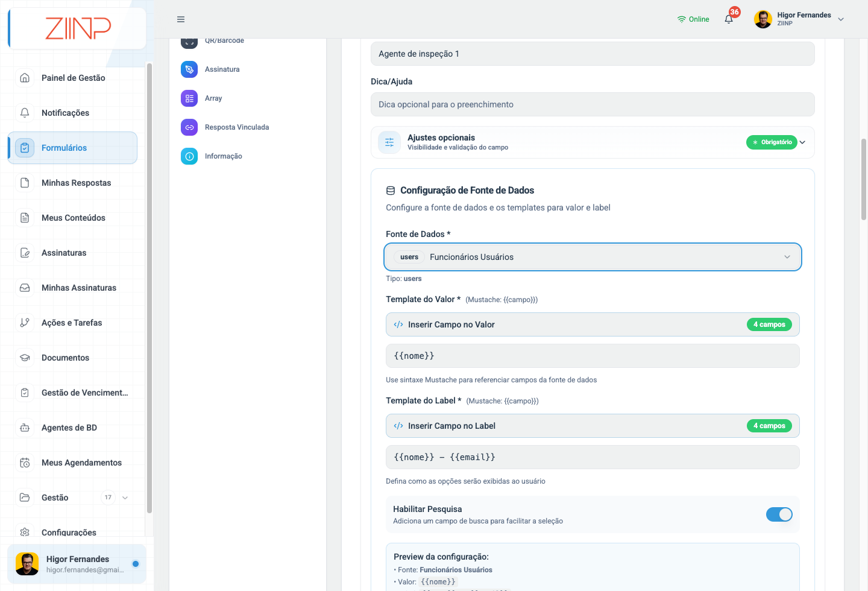Open Configurações in the sidebar
The width and height of the screenshot is (868, 591).
pyautogui.click(x=72, y=533)
